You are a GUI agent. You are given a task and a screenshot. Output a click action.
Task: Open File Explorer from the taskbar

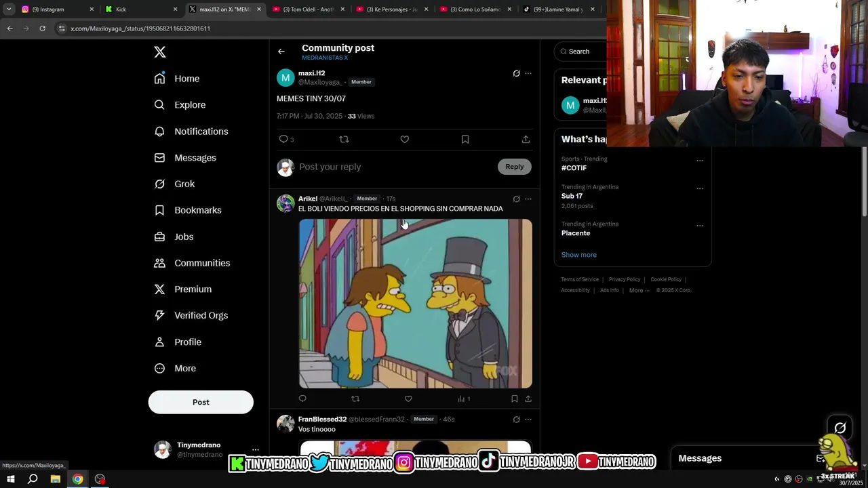coord(56,479)
